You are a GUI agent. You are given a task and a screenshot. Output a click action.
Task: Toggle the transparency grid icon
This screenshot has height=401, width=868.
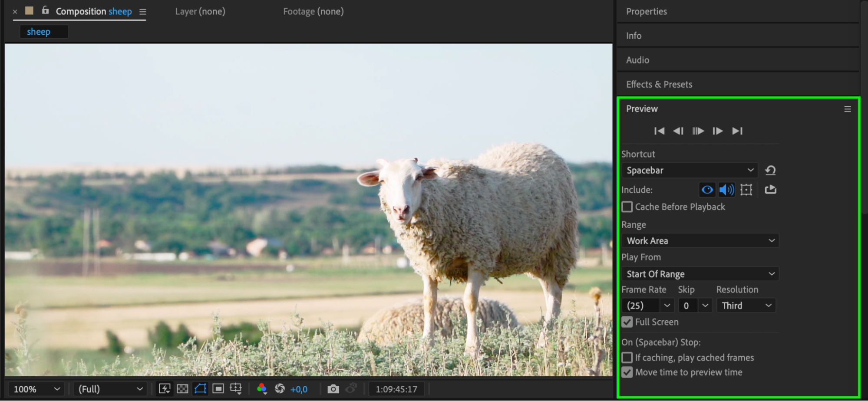click(182, 388)
